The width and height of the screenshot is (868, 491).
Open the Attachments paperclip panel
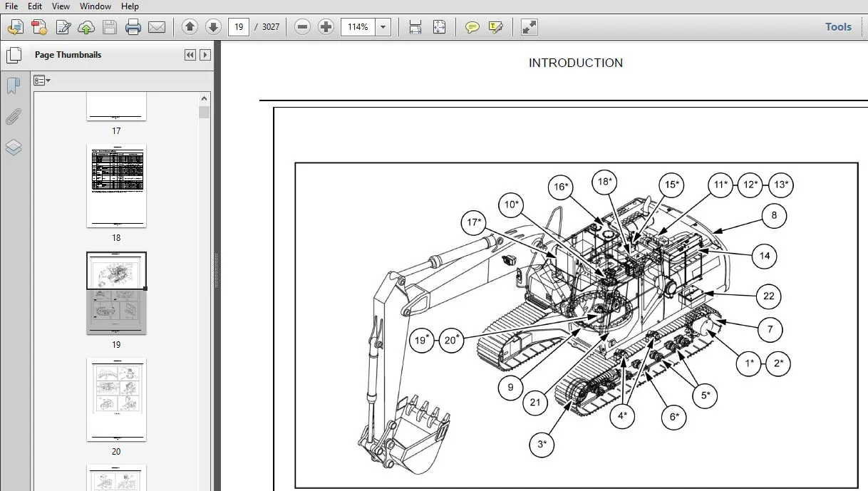(14, 117)
